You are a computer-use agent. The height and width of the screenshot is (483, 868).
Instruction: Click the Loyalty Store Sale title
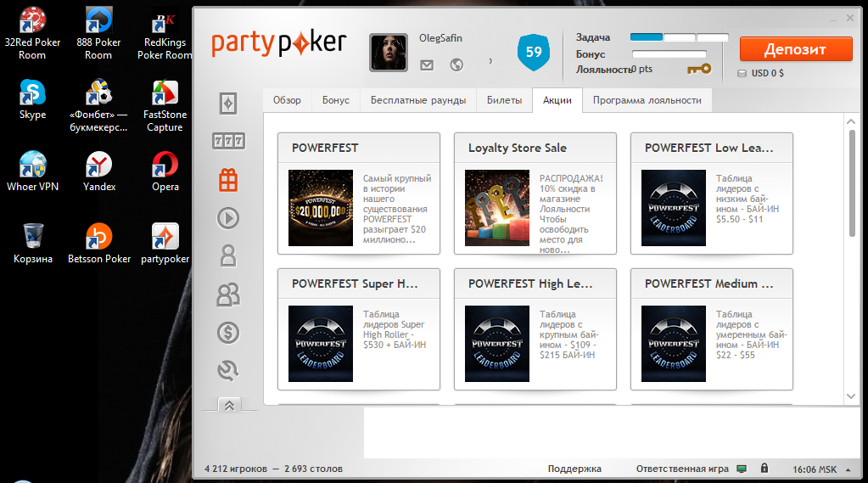(517, 148)
